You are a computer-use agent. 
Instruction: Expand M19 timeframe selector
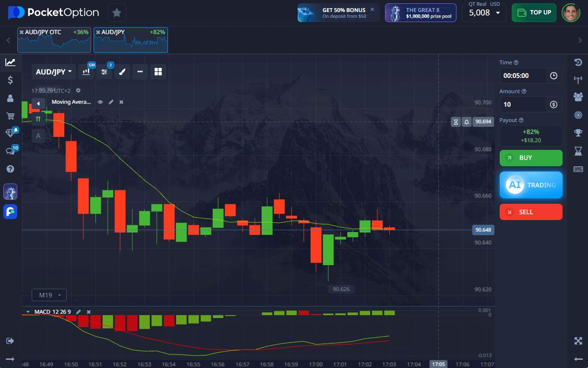[x=49, y=295]
